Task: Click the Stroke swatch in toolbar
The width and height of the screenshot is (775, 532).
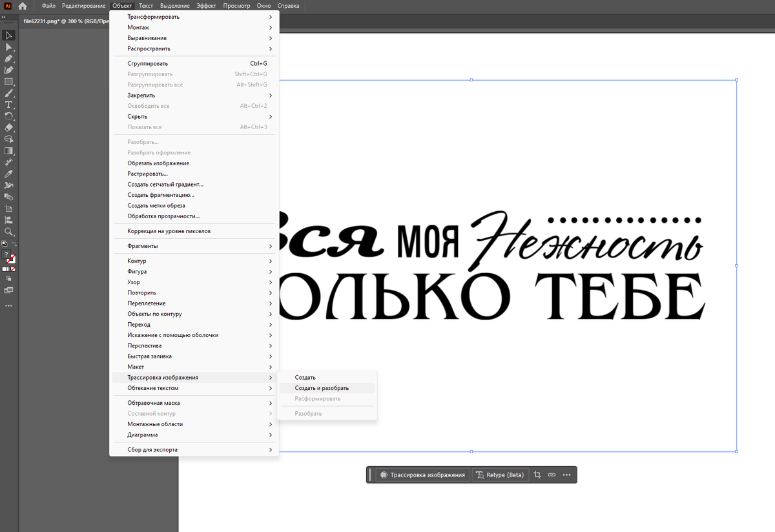Action: click(x=12, y=260)
